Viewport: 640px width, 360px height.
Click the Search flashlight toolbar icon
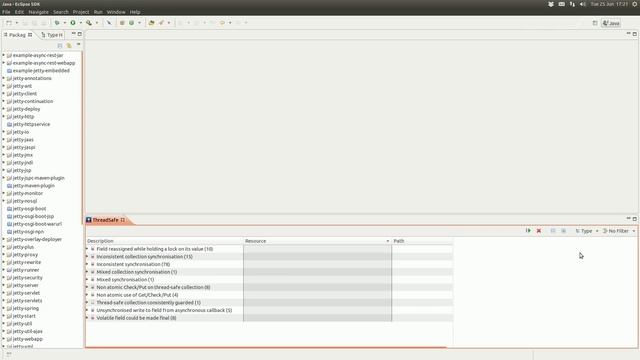click(161, 23)
